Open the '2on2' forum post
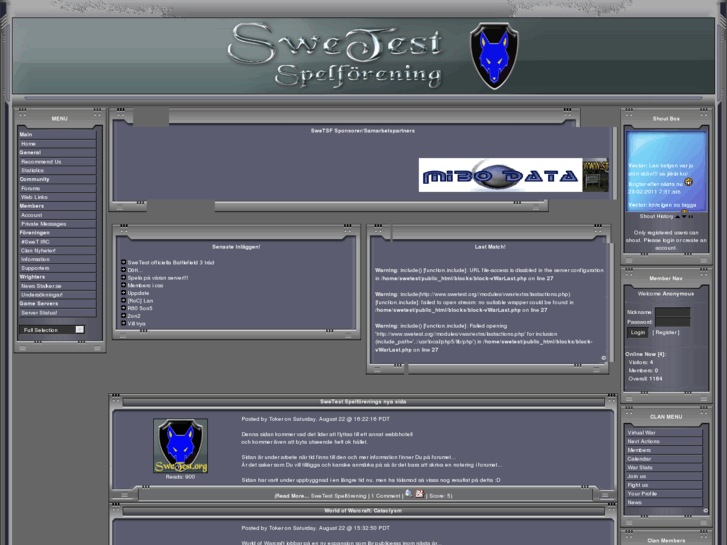 (134, 316)
